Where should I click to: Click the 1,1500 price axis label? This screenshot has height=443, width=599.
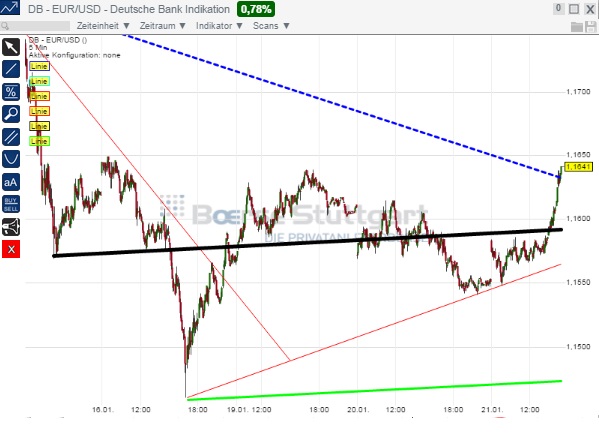(578, 346)
